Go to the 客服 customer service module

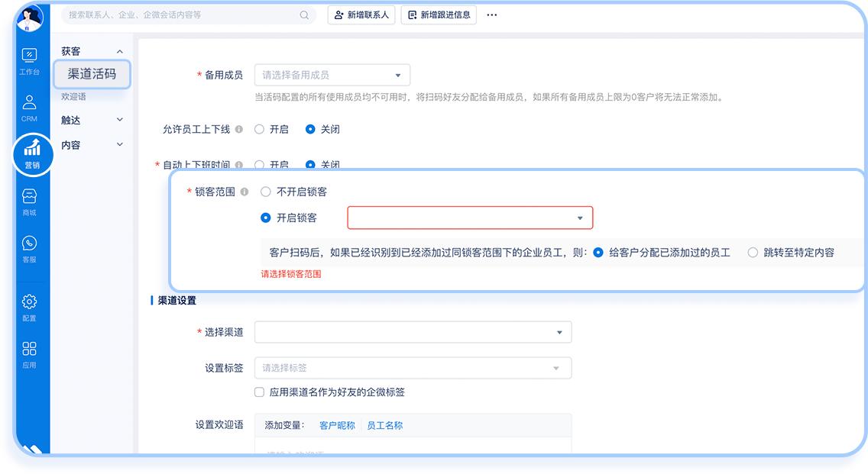[29, 247]
